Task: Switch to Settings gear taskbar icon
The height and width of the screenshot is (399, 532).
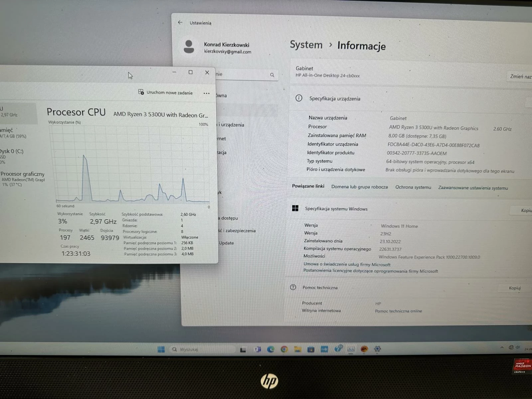Action: point(377,349)
